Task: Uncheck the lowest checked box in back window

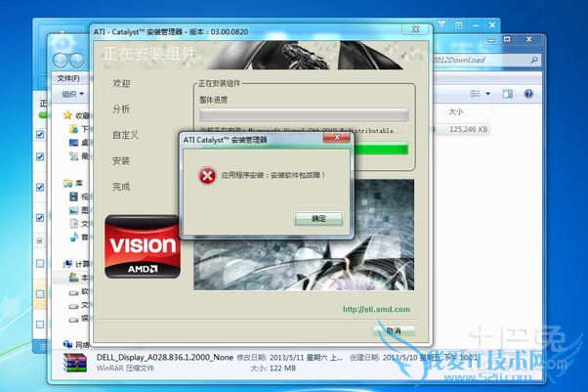Action: [x=40, y=218]
